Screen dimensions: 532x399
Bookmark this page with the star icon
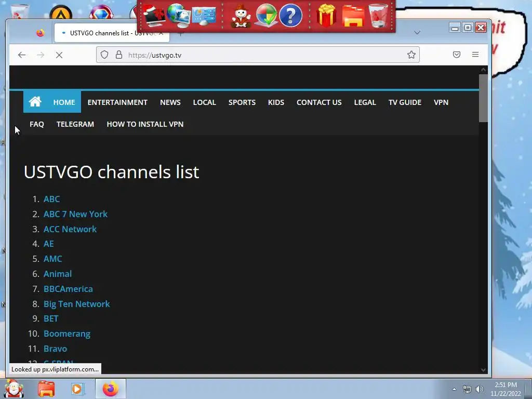tap(411, 55)
